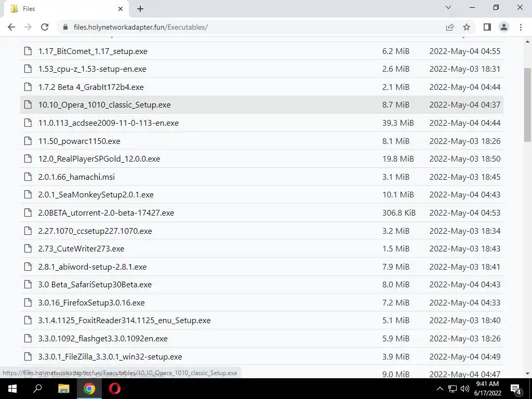Open Windows taskbar search
The width and height of the screenshot is (532, 399).
37,389
